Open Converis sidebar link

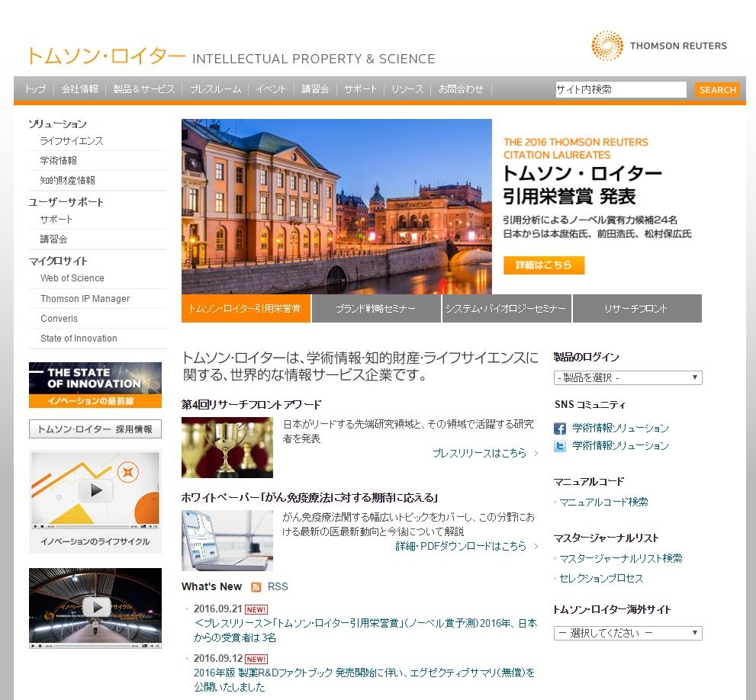pos(59,319)
